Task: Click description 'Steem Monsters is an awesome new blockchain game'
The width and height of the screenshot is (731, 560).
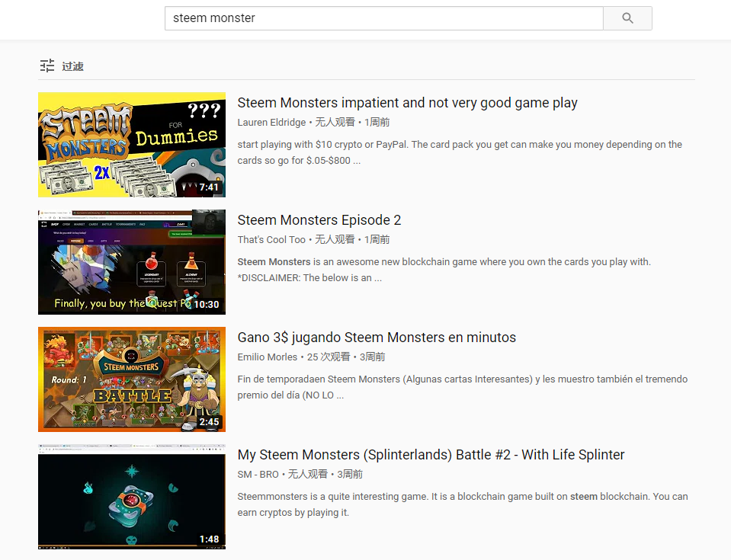Action: tap(444, 270)
